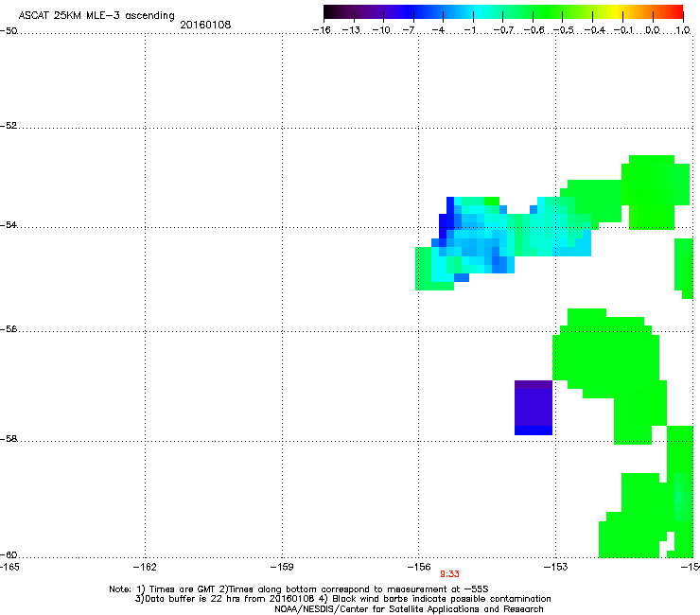Image resolution: width=700 pixels, height=615 pixels.
Task: Click longitude axis label '-153'
Action: (556, 567)
